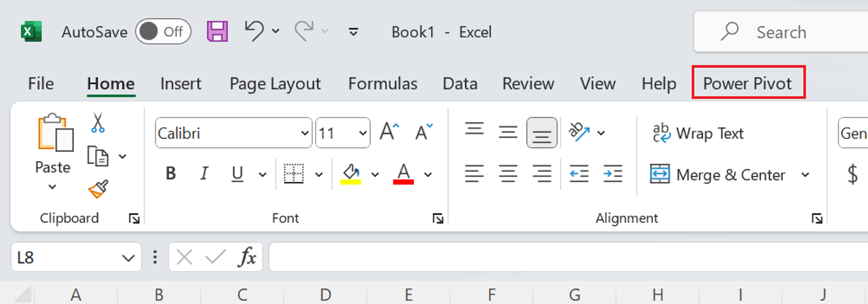Apply yellow Fill Color bucket
Viewport: 868px width, 304px height.
pos(350,174)
